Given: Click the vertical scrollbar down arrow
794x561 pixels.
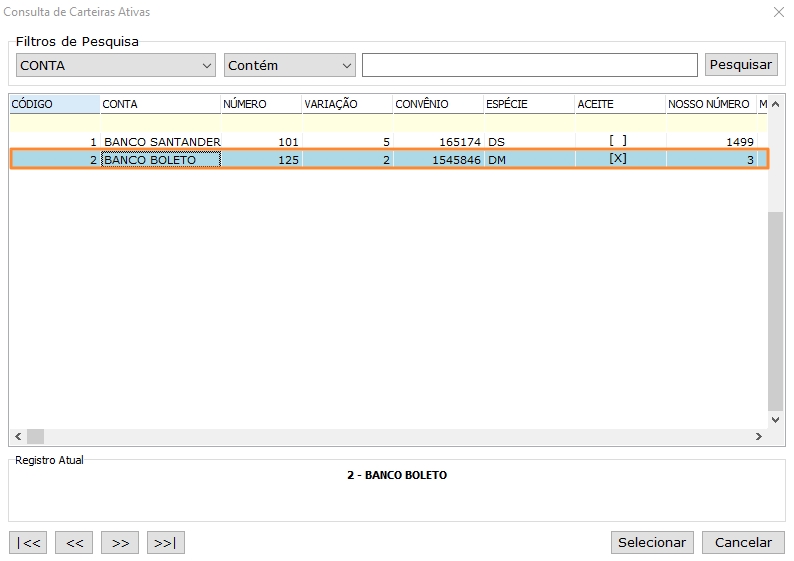Looking at the screenshot, I should [776, 421].
